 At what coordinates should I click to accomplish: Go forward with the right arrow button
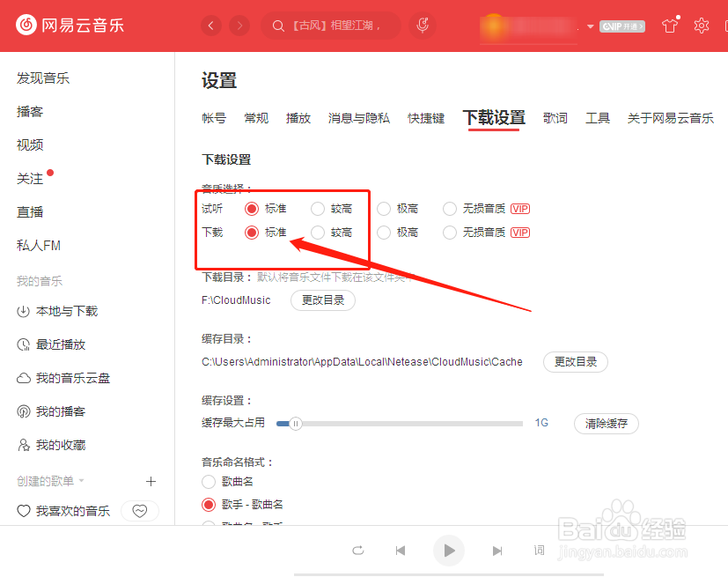(x=239, y=26)
